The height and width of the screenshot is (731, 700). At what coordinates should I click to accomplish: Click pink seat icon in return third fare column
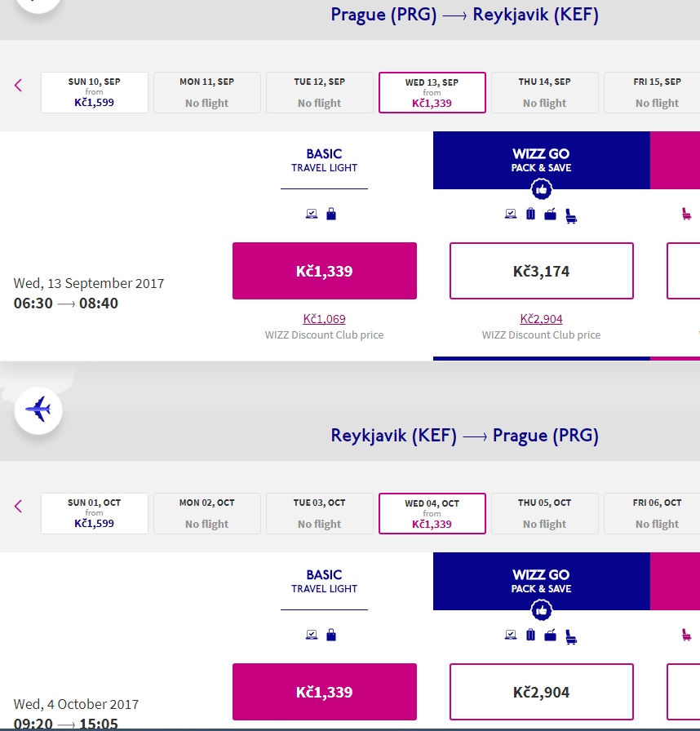pos(686,635)
